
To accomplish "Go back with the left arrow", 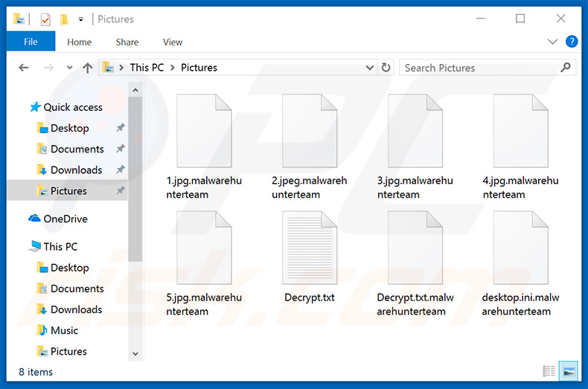I will pos(24,68).
